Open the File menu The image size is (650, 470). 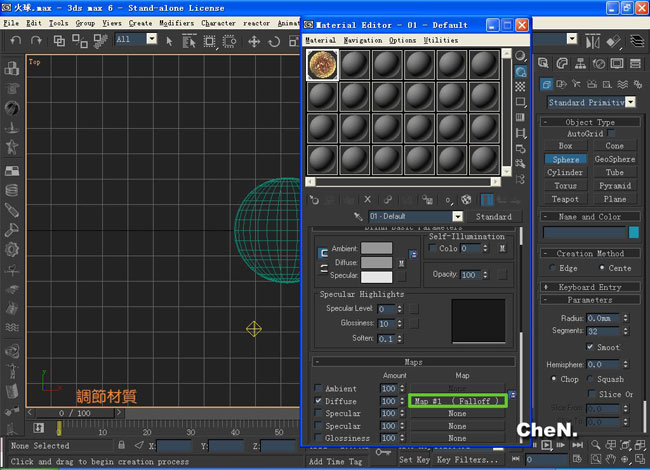click(x=11, y=23)
